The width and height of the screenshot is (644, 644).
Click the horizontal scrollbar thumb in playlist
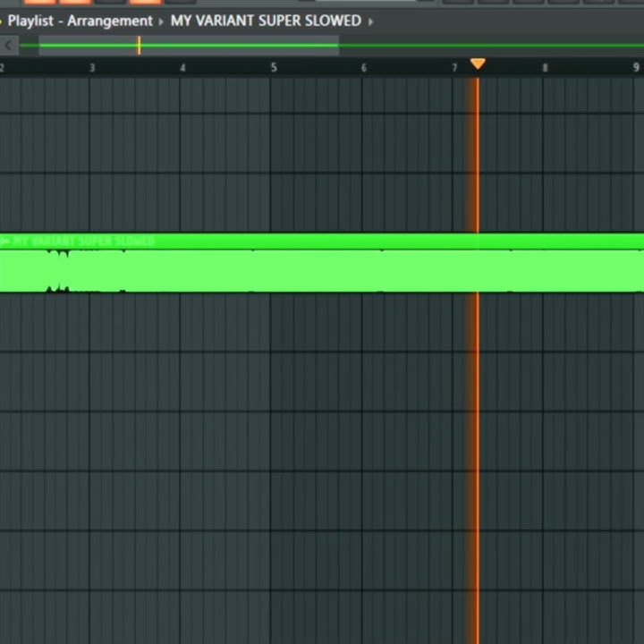tap(189, 46)
